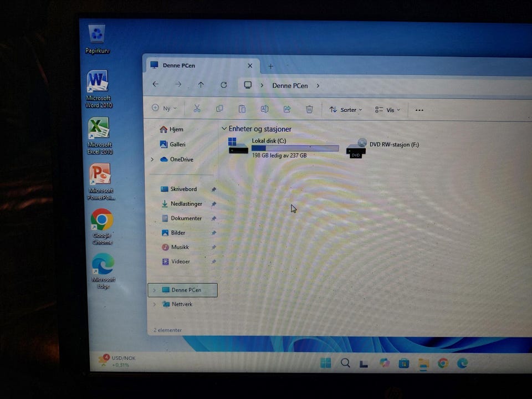Screen dimensions: 532x399
Task: Open USD/NOK widget on taskbar
Action: (x=117, y=361)
